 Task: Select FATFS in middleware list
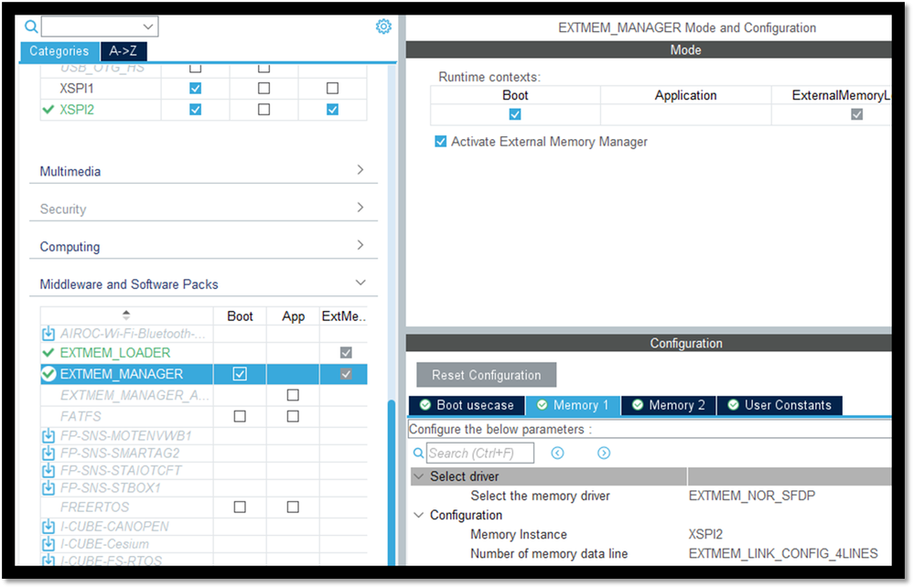pyautogui.click(x=81, y=416)
